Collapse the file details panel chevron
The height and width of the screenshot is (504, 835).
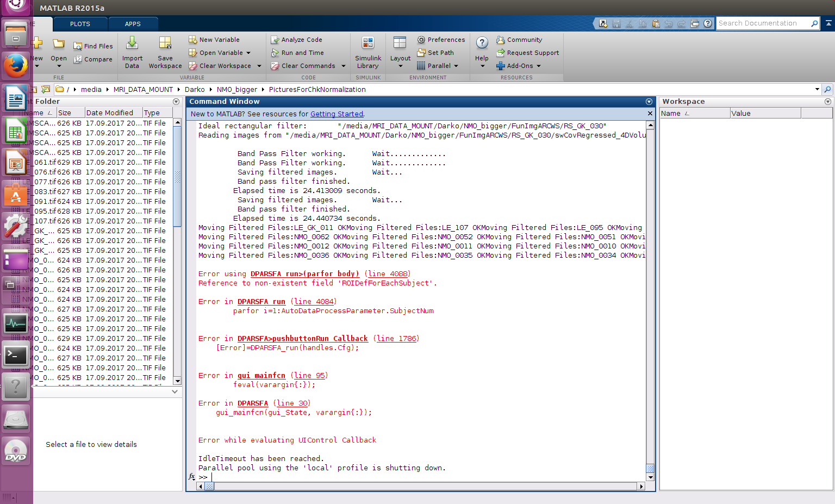[175, 391]
